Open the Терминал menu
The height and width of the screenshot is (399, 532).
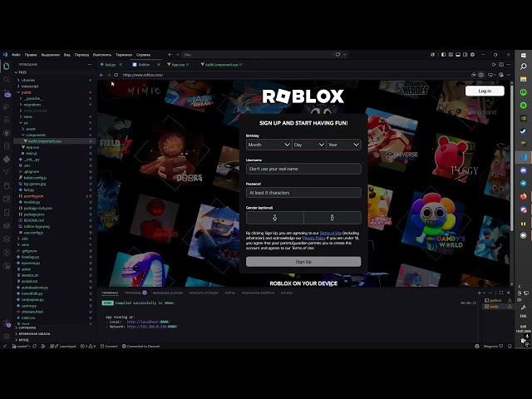click(x=124, y=55)
